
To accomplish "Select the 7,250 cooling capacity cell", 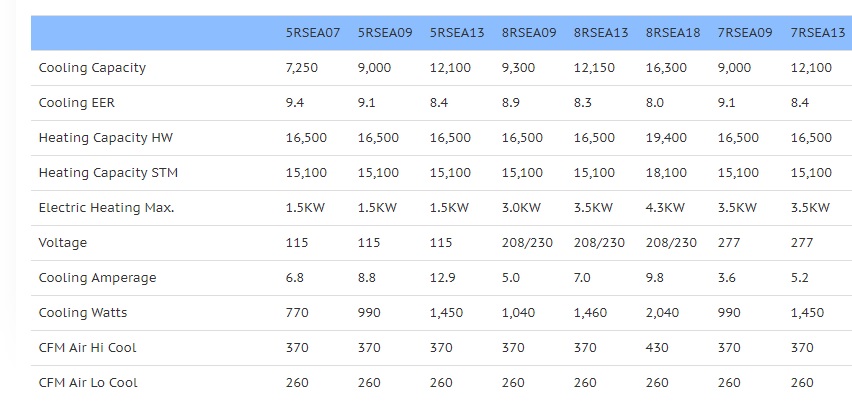I will point(302,68).
